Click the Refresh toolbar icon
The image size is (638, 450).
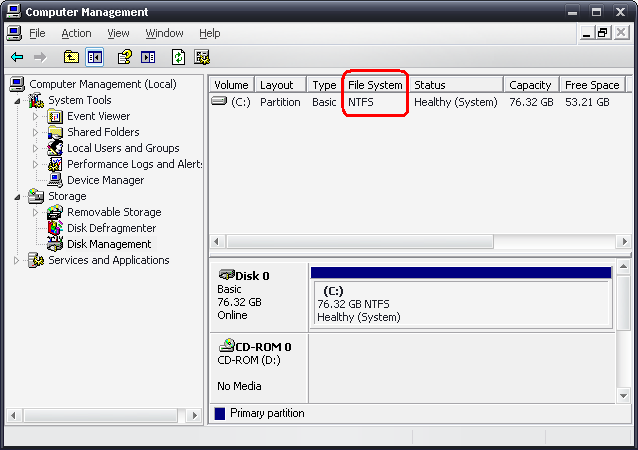[179, 57]
